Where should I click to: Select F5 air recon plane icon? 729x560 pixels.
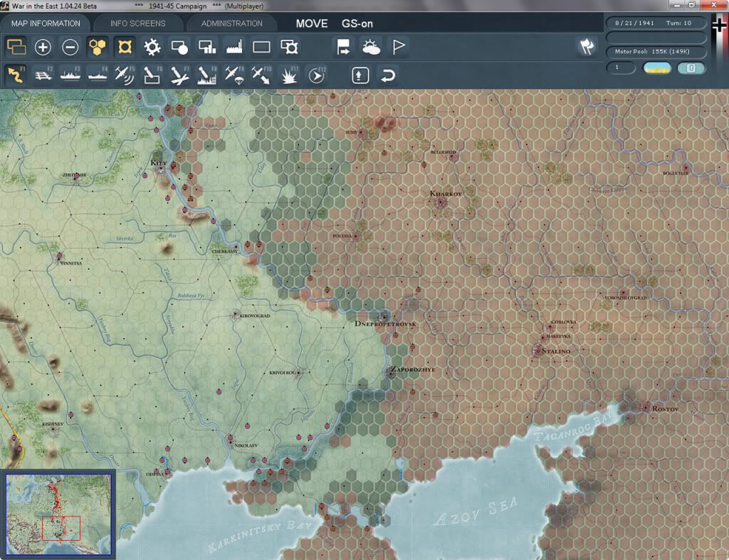point(125,75)
